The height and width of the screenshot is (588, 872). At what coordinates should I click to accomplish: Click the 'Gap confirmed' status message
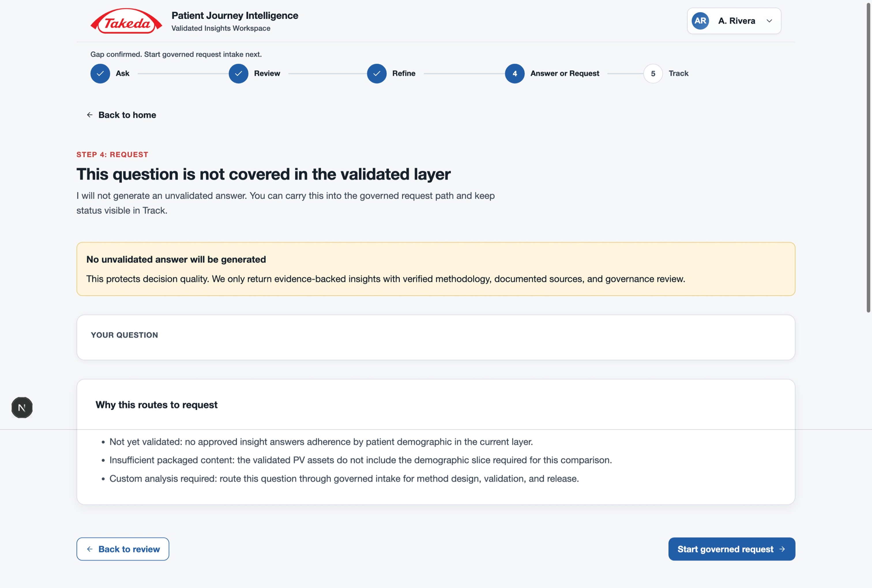click(x=176, y=54)
